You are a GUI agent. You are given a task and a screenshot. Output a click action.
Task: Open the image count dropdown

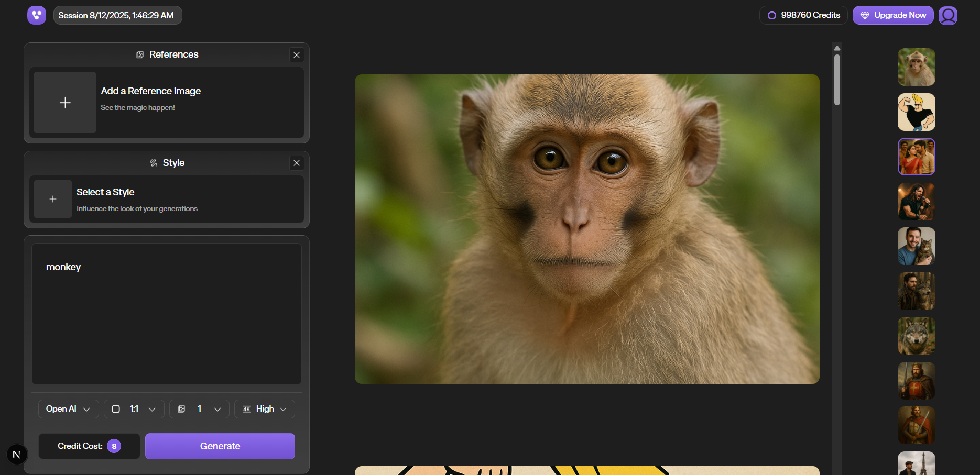click(199, 409)
